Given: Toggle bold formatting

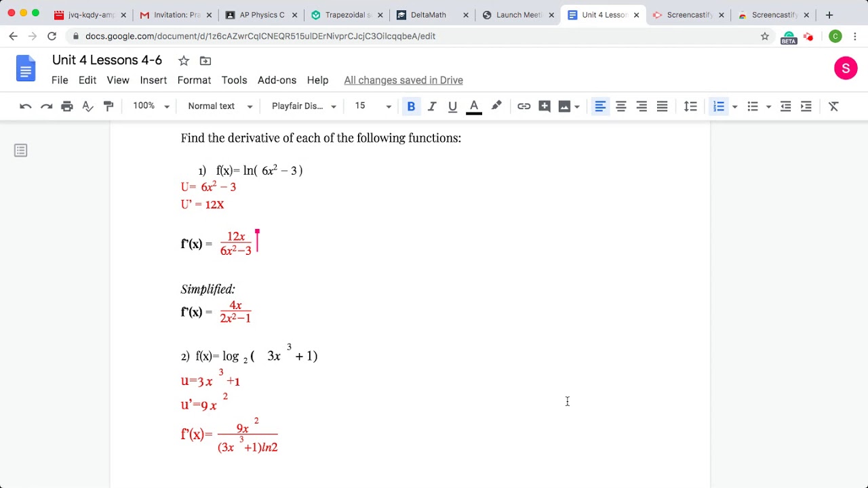Looking at the screenshot, I should (x=411, y=106).
